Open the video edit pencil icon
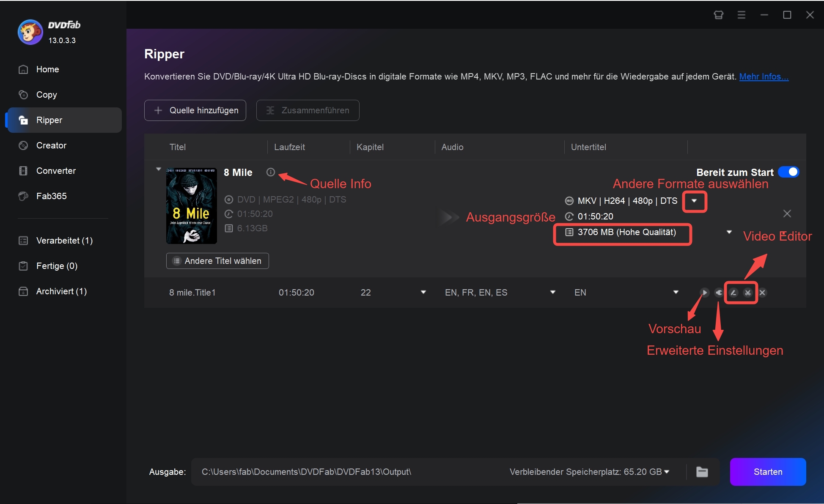The width and height of the screenshot is (824, 504). tap(733, 293)
